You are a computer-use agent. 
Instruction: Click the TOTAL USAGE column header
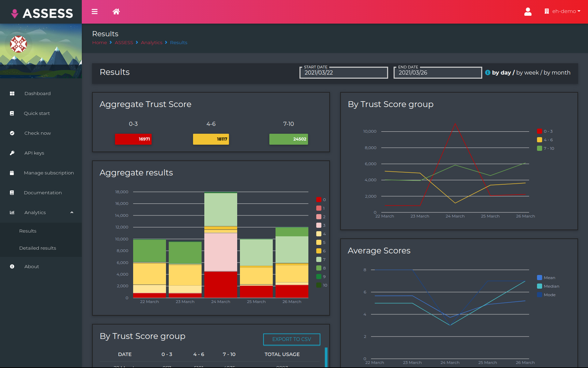[x=282, y=354]
